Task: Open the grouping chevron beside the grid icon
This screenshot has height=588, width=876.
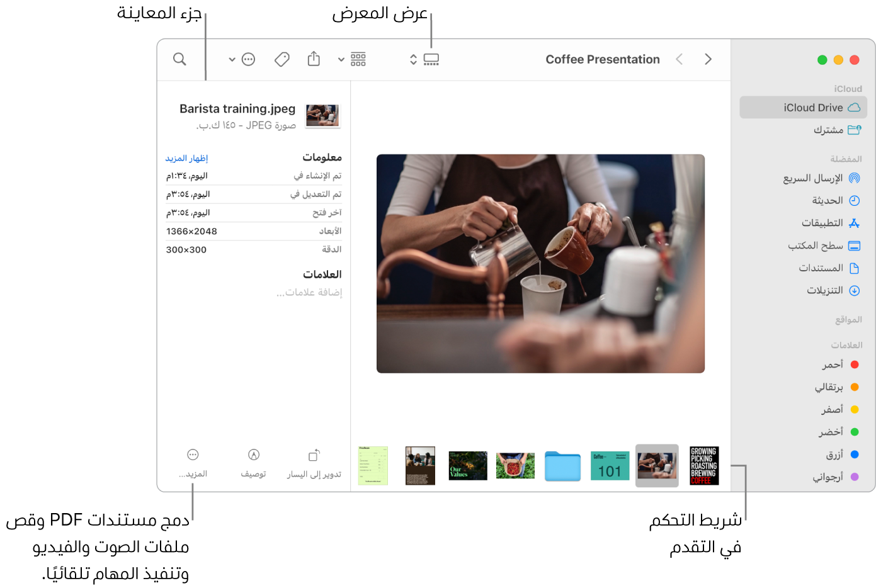Action: point(340,59)
